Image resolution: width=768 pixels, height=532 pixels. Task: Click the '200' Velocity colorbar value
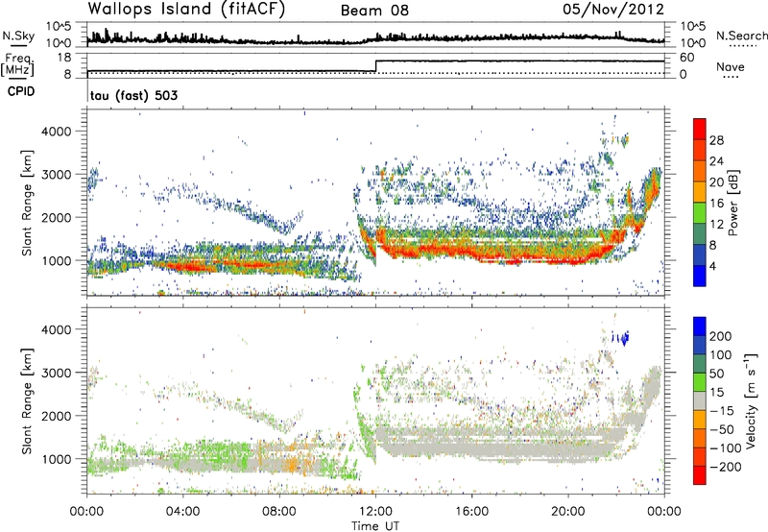point(721,336)
